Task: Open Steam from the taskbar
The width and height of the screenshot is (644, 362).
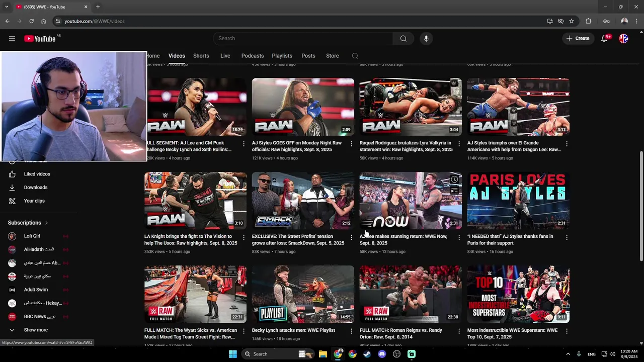Action: coord(367,354)
